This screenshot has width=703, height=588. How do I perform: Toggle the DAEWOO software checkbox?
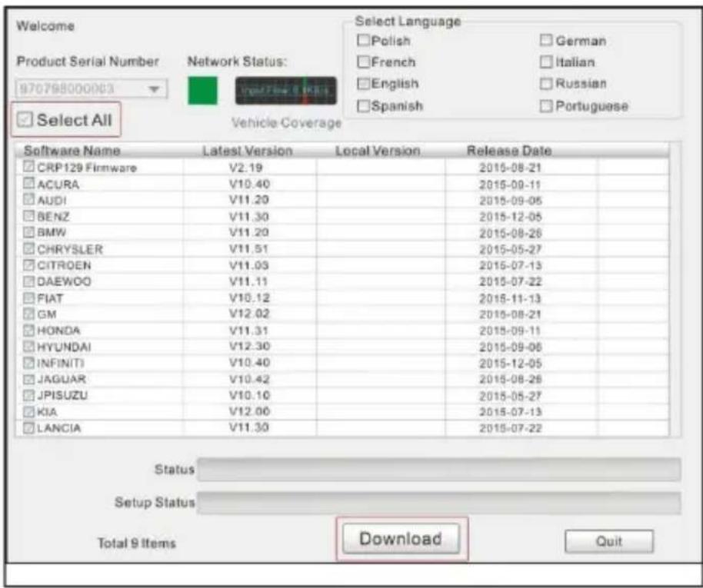point(28,281)
